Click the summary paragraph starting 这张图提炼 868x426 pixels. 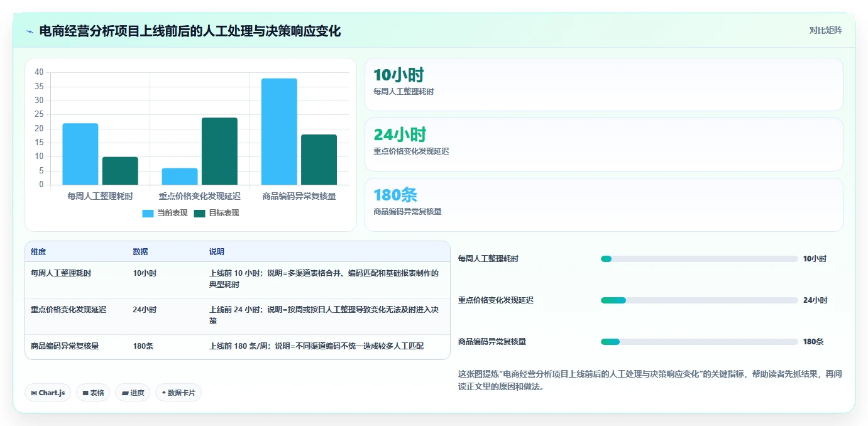point(650,380)
